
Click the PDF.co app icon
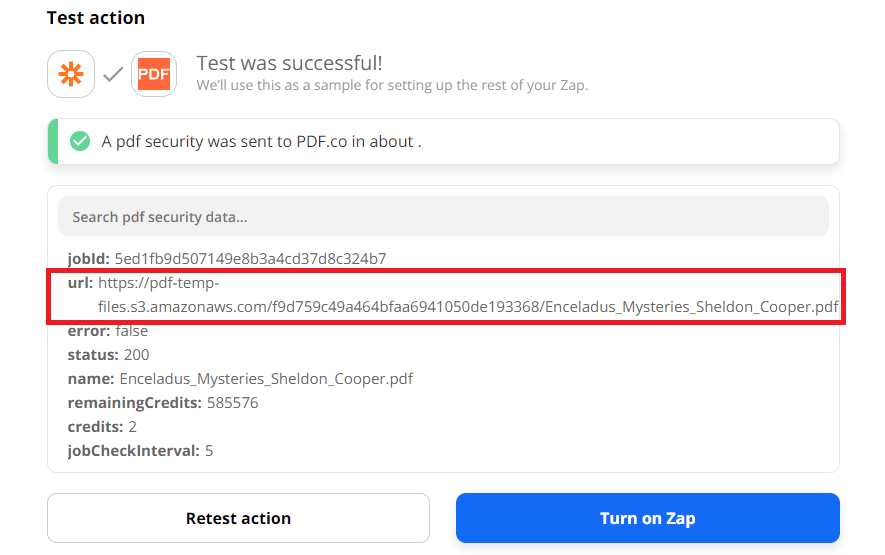(x=153, y=74)
